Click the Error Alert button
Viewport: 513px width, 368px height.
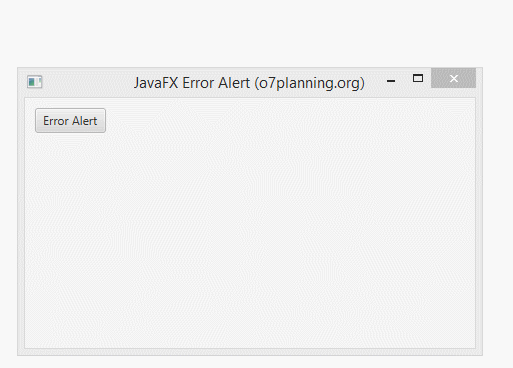70,120
